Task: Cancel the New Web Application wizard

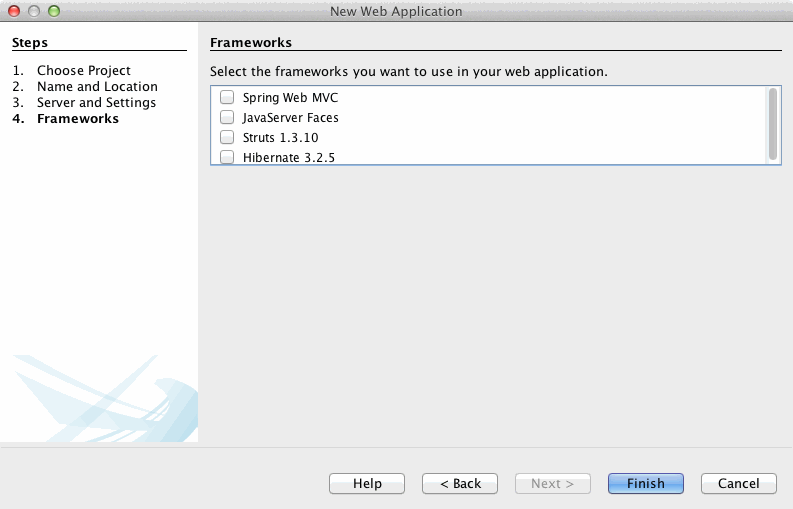Action: tap(738, 484)
